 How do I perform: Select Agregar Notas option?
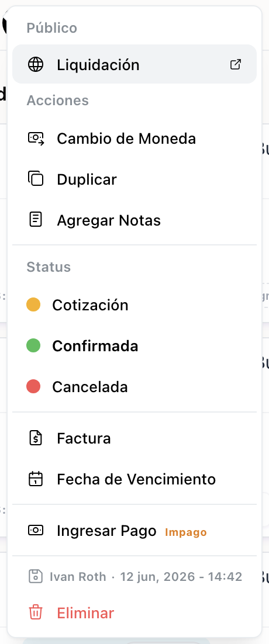tap(134, 220)
